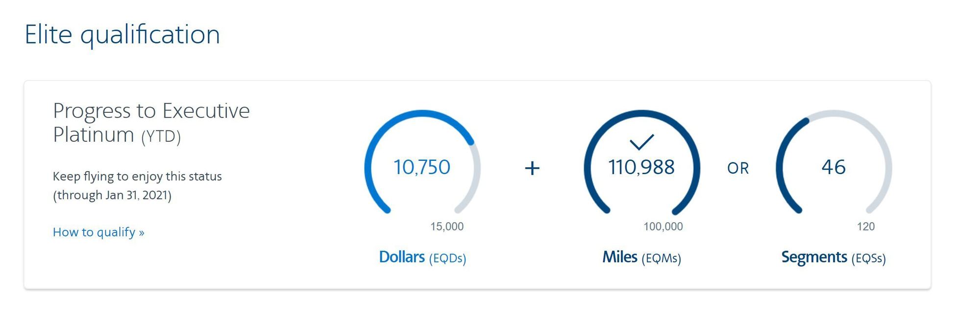Click the 120 segments target number

pos(866,227)
